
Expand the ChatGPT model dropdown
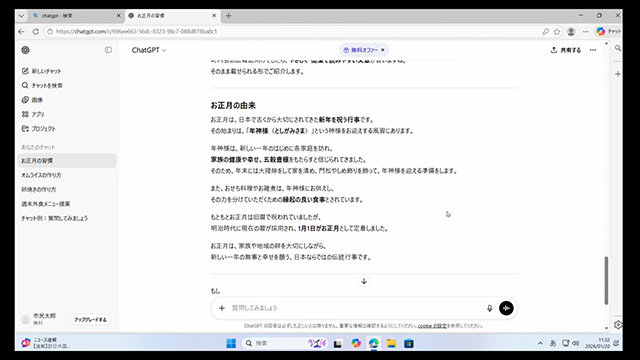pyautogui.click(x=149, y=50)
